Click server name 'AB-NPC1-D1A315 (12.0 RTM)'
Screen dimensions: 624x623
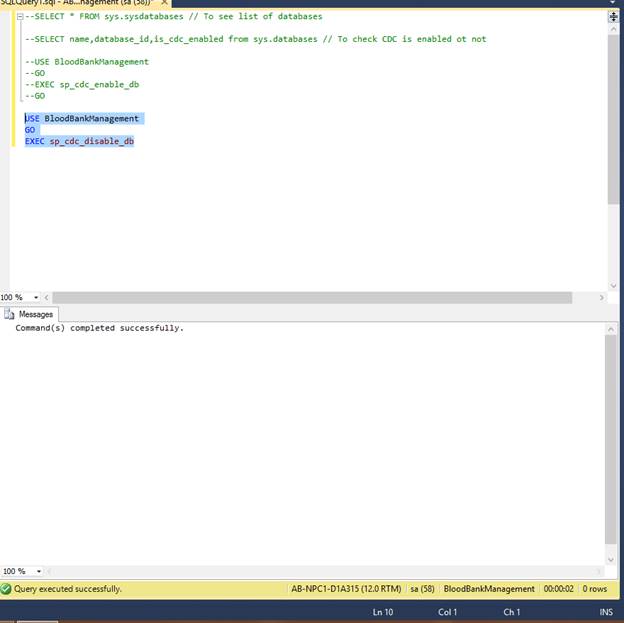pyautogui.click(x=346, y=589)
